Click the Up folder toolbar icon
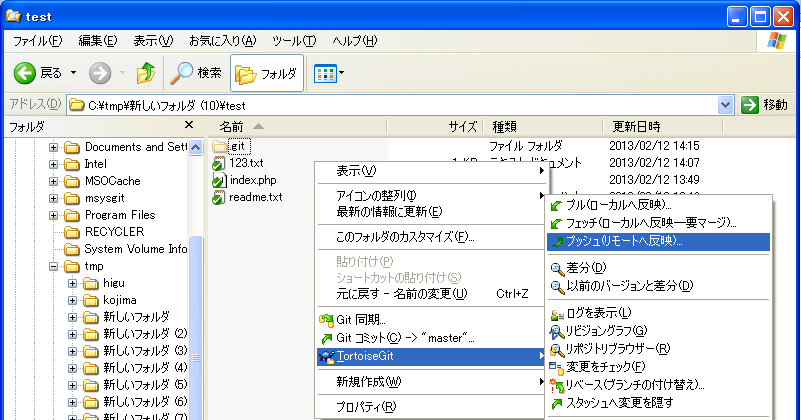801x420 pixels. (x=146, y=73)
